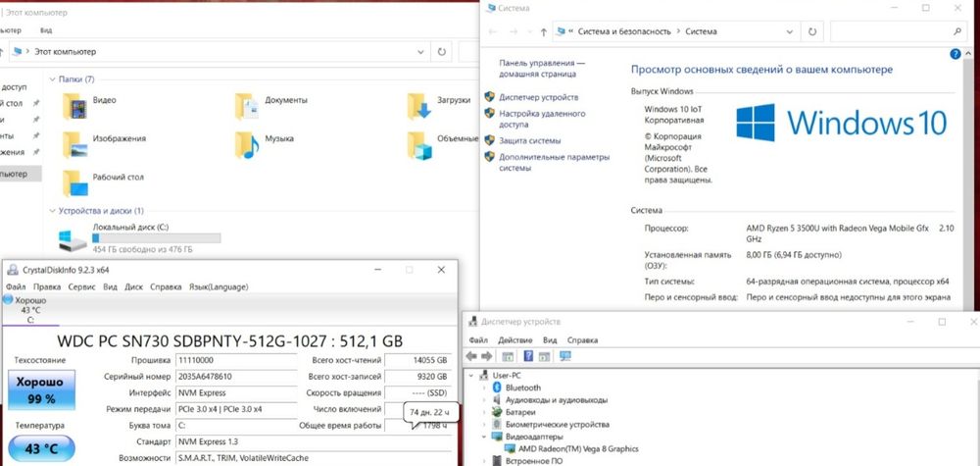
Task: Collapse the Устройства и диски (1) group
Action: (x=53, y=211)
